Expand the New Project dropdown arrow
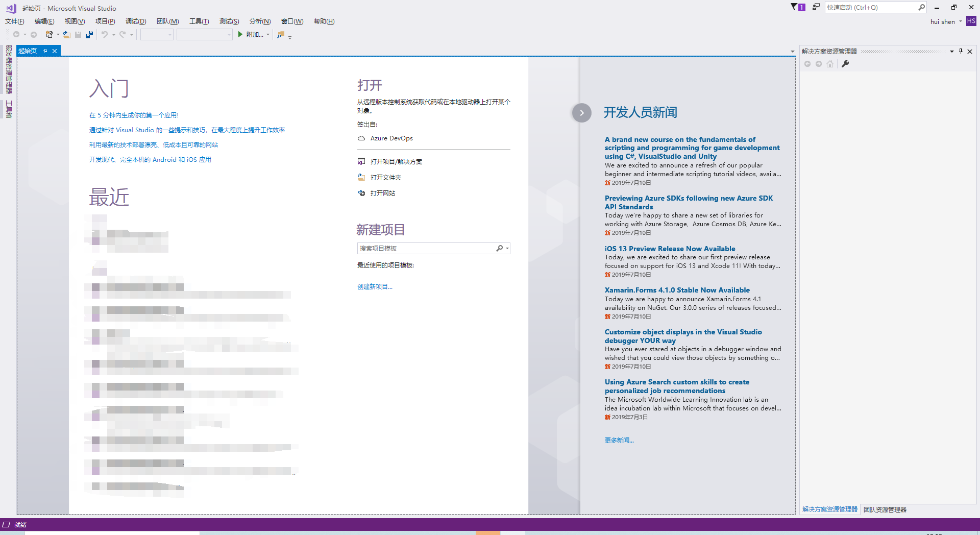 58,35
